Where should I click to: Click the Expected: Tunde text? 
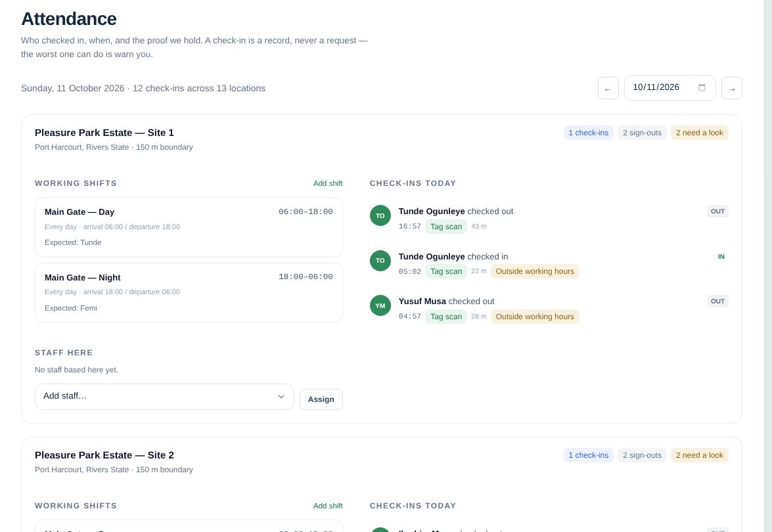(x=73, y=242)
